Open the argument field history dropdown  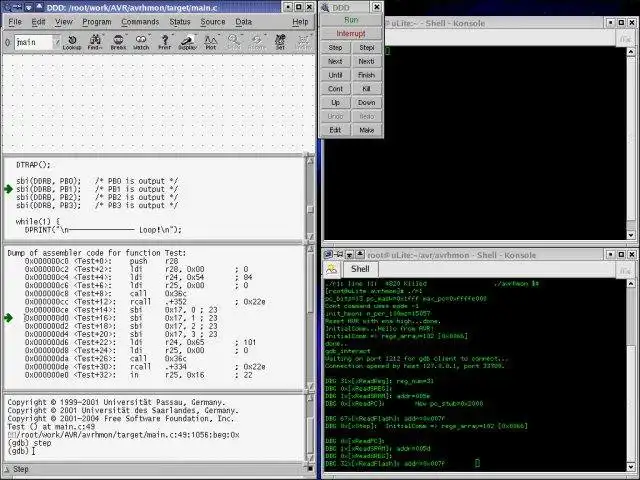point(57,42)
